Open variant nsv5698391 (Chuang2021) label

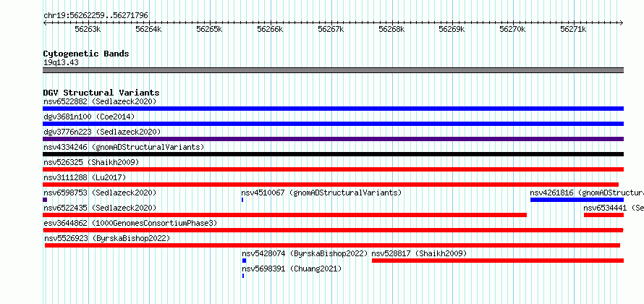292,269
